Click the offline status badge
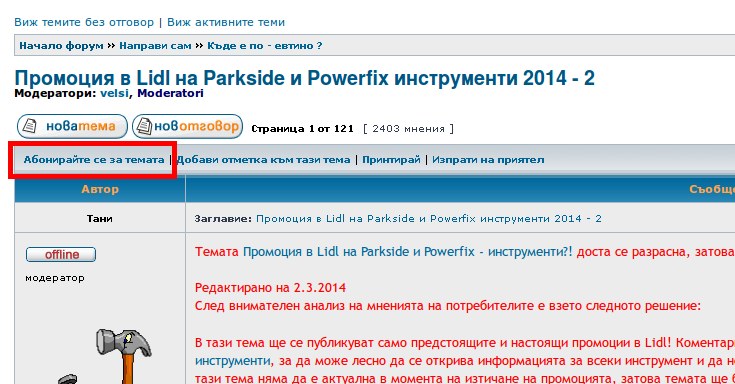 pos(61,255)
